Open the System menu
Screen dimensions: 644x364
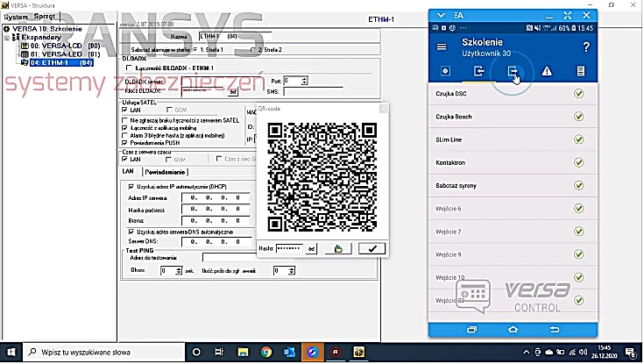(x=16, y=17)
